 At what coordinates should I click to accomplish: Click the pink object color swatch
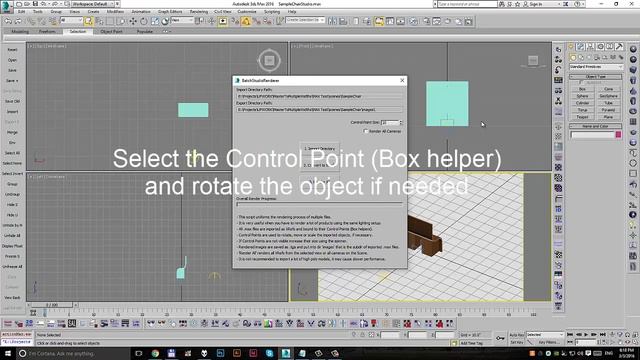tap(618, 134)
